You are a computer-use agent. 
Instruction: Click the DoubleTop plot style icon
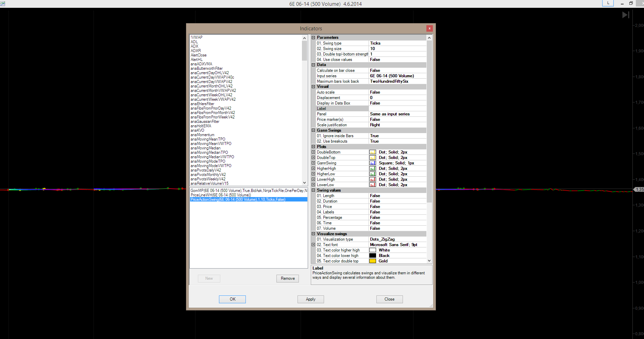(373, 158)
